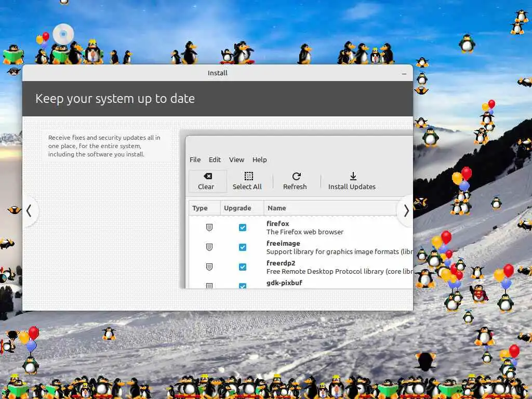Click the Clear toolbar button
Viewport: 532px width, 399px height.
(207, 181)
